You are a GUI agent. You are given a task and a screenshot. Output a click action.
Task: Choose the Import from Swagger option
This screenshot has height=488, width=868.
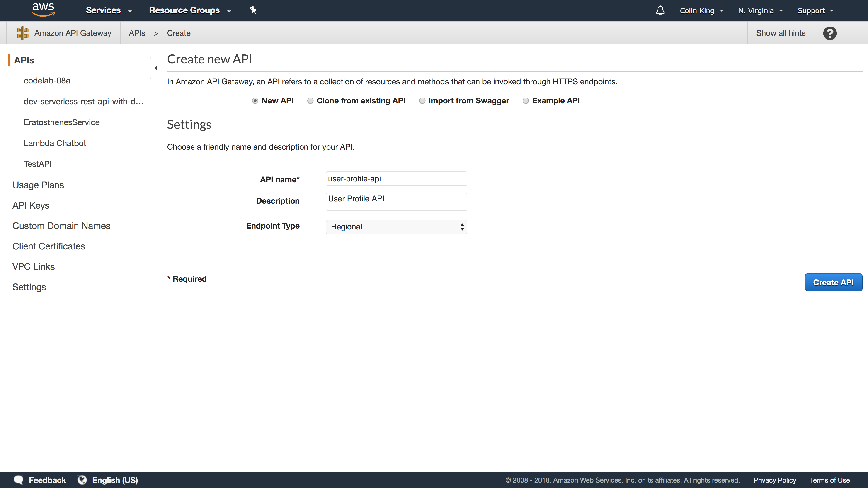(x=422, y=101)
